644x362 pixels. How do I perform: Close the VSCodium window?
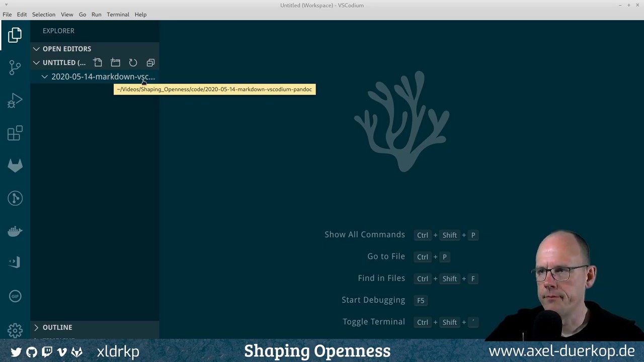coord(637,5)
